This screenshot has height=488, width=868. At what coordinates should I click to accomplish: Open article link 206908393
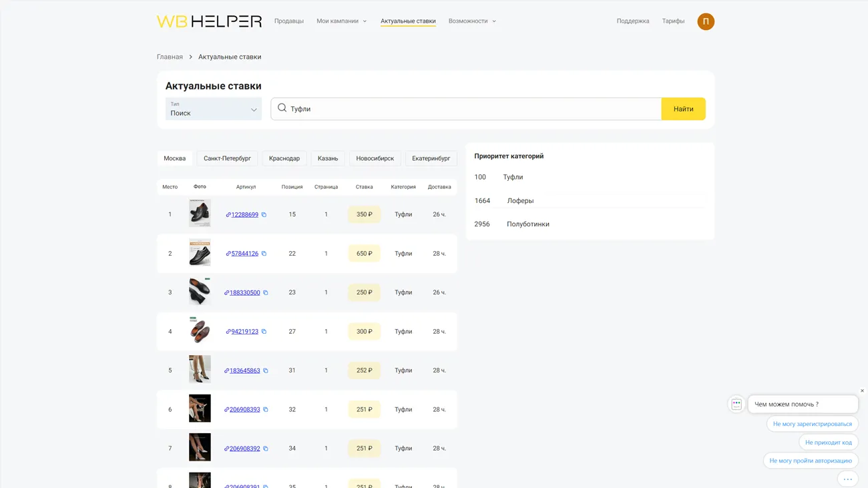coord(244,410)
